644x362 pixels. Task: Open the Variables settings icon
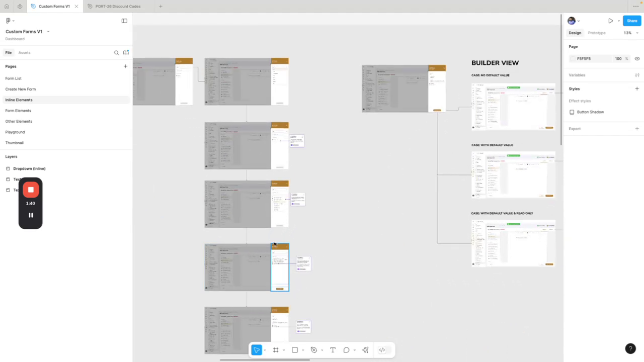coord(637,75)
